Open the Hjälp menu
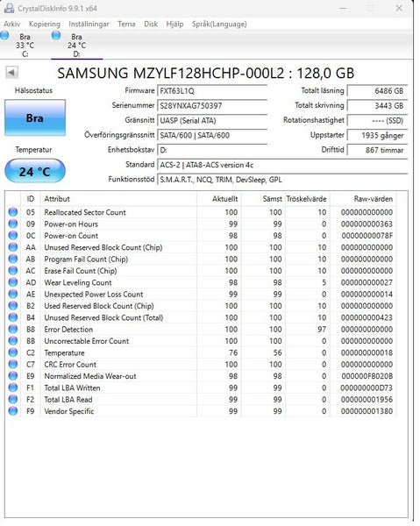This screenshot has width=420, height=526. pyautogui.click(x=174, y=24)
